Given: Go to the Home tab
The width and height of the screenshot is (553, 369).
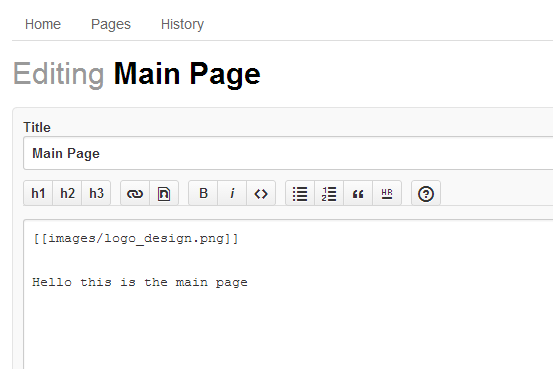Looking at the screenshot, I should [x=43, y=24].
